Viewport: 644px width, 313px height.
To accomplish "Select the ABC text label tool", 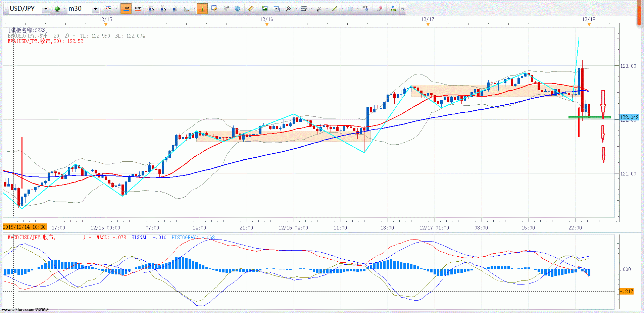I will (x=365, y=9).
